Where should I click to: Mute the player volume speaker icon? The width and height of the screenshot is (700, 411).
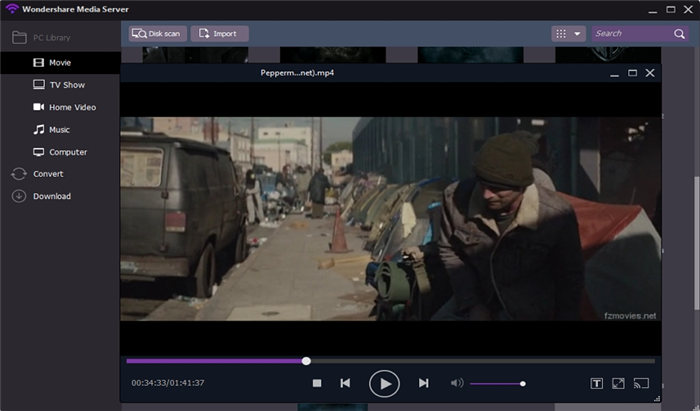[x=457, y=383]
